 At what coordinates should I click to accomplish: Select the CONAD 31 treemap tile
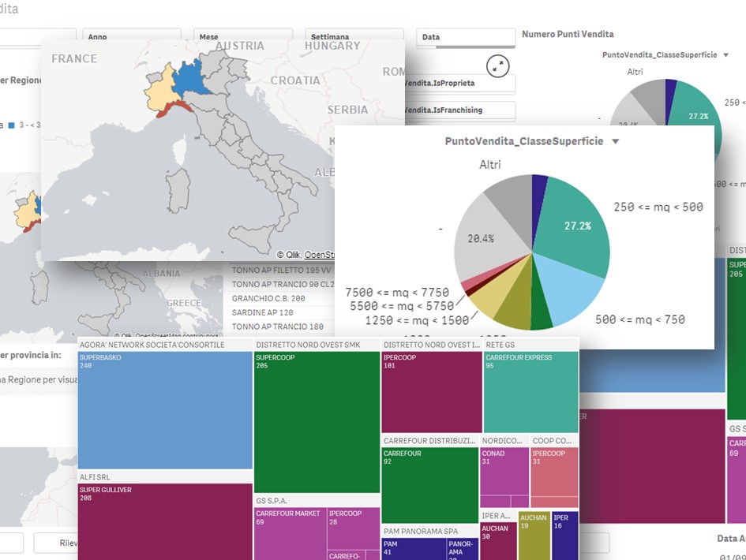[504, 472]
